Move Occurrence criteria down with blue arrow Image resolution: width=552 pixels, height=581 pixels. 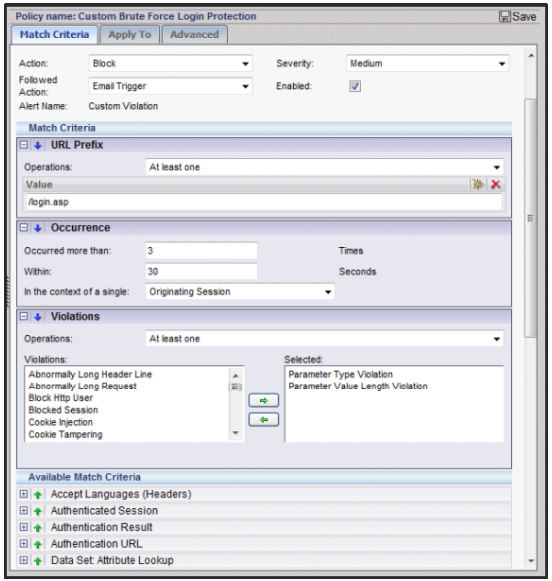(x=37, y=228)
